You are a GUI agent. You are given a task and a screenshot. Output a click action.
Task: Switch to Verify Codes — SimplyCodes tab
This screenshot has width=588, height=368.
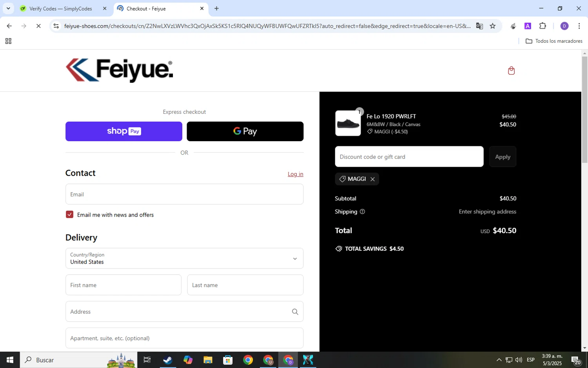[x=61, y=9]
